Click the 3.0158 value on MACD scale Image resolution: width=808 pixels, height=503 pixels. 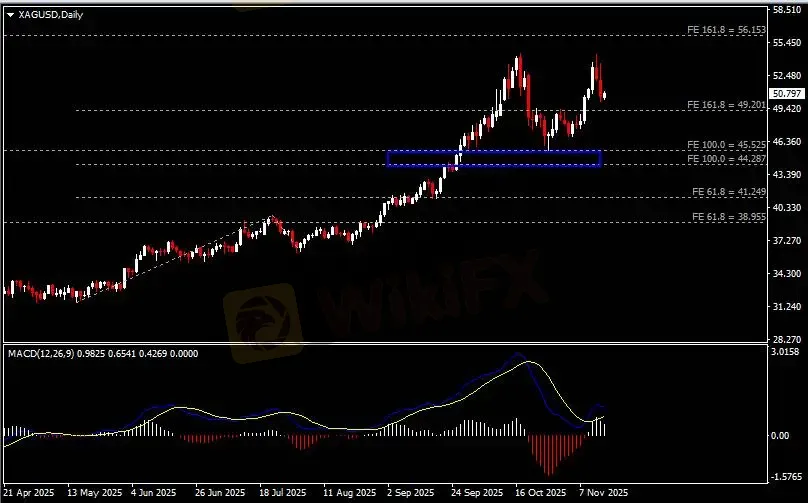click(x=788, y=352)
